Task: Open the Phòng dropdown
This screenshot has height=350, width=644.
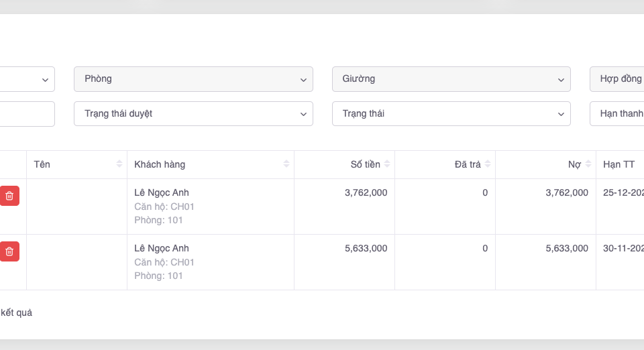Action: coord(193,79)
